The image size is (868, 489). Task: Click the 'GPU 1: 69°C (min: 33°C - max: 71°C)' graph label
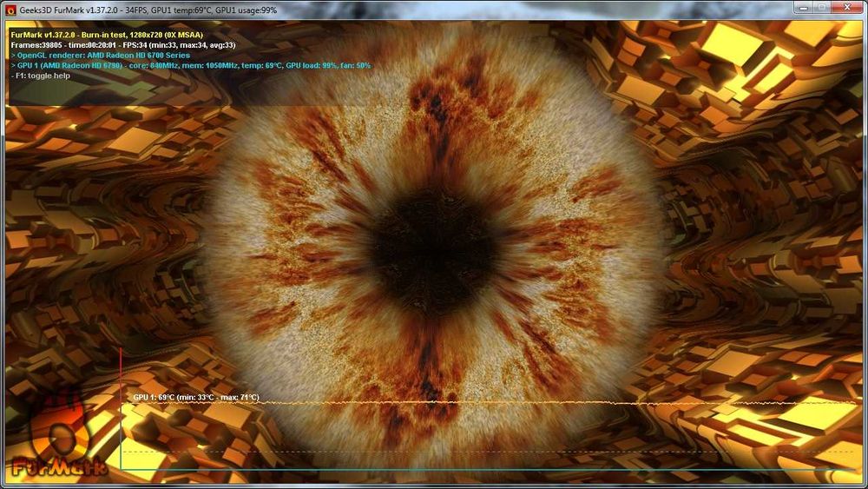pos(196,397)
